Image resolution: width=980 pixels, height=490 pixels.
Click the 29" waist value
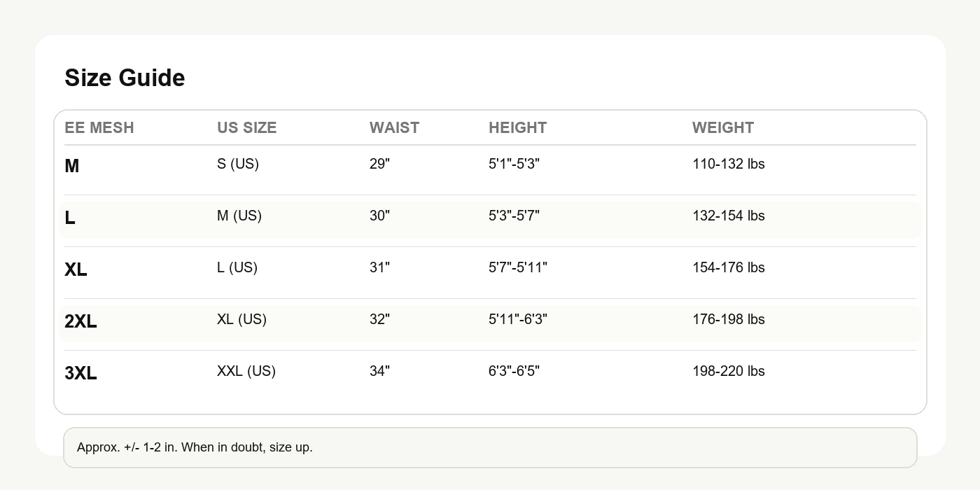click(x=379, y=164)
